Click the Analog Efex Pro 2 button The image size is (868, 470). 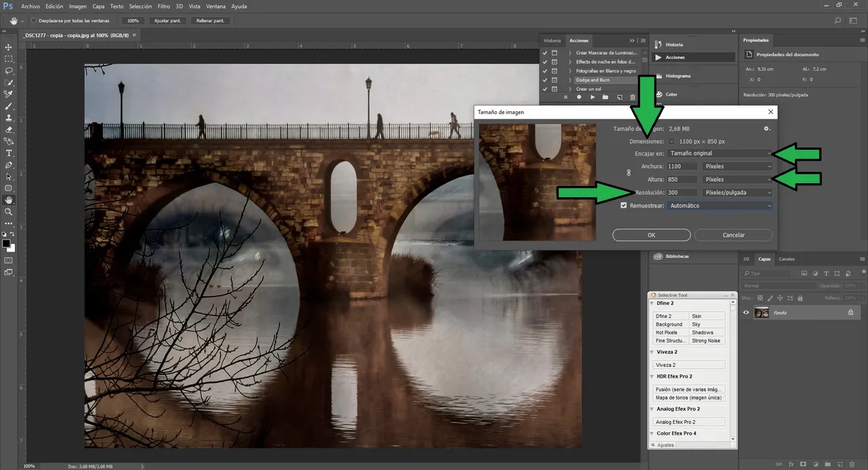(x=690, y=422)
